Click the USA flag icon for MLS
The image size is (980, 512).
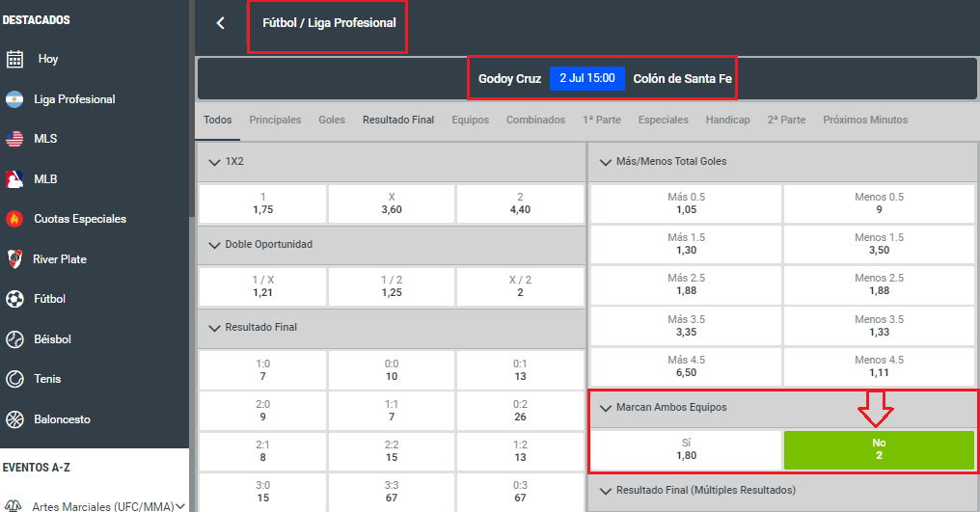click(14, 139)
